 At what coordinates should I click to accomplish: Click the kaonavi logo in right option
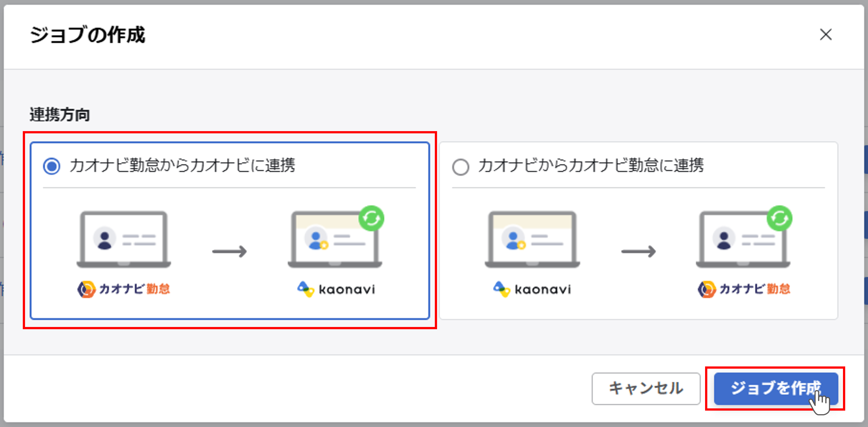(533, 288)
